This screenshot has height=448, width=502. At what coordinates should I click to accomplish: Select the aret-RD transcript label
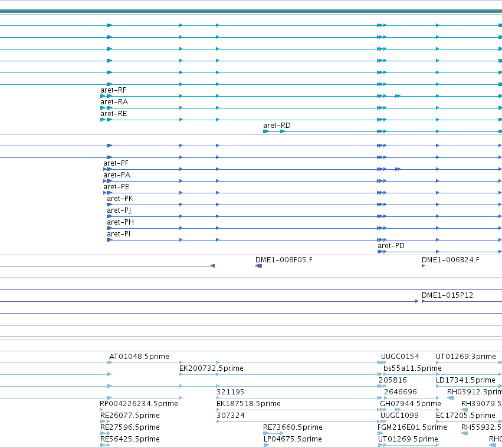[x=277, y=126]
